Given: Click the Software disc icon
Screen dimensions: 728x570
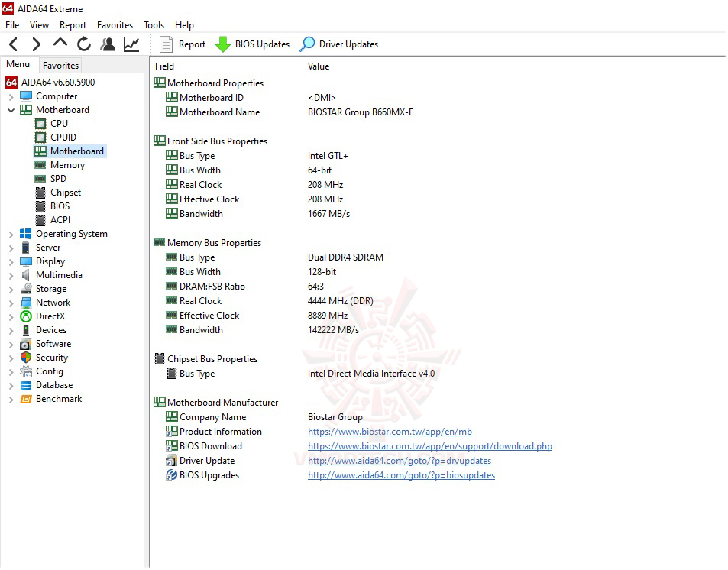Looking at the screenshot, I should pyautogui.click(x=25, y=345).
